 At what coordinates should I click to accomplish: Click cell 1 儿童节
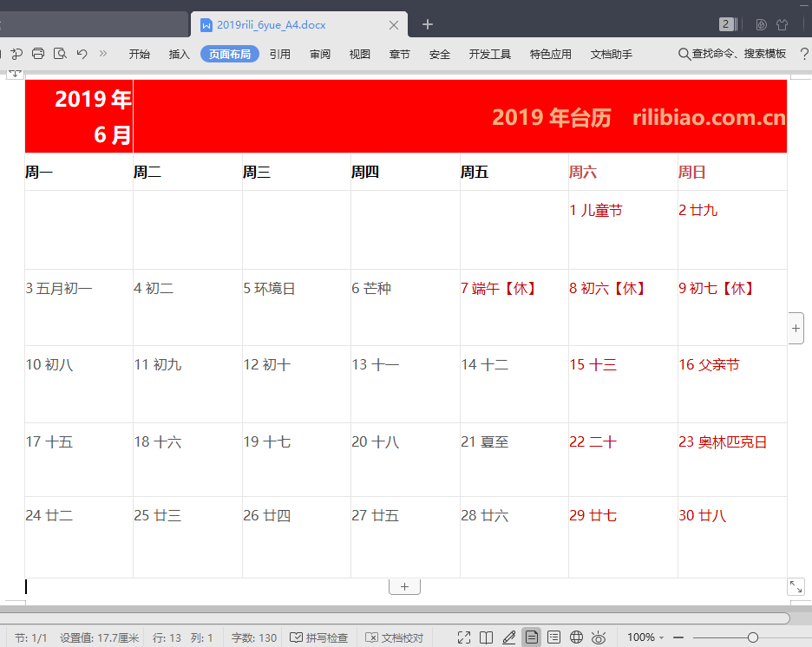623,230
